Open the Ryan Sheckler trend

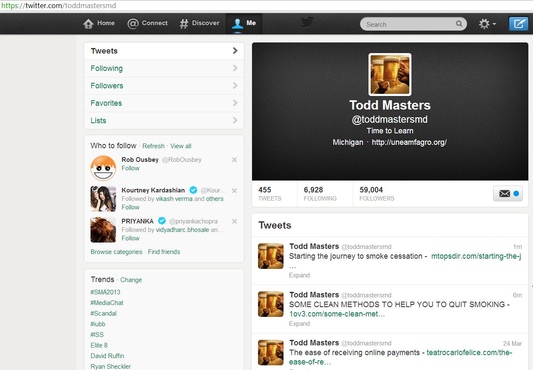point(110,366)
